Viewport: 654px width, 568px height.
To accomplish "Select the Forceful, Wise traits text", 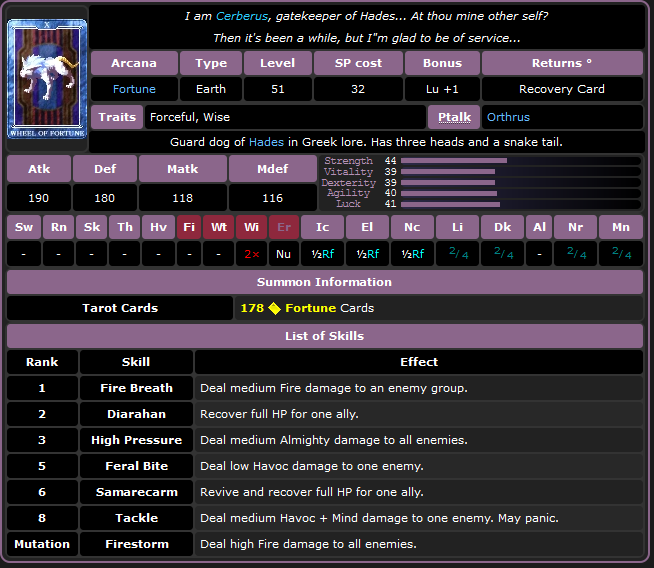I will [190, 117].
